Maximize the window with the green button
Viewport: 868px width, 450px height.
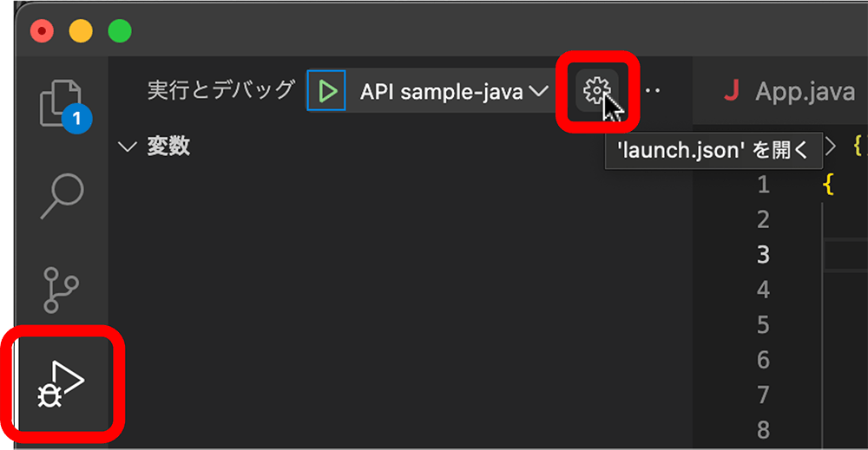pos(120,31)
